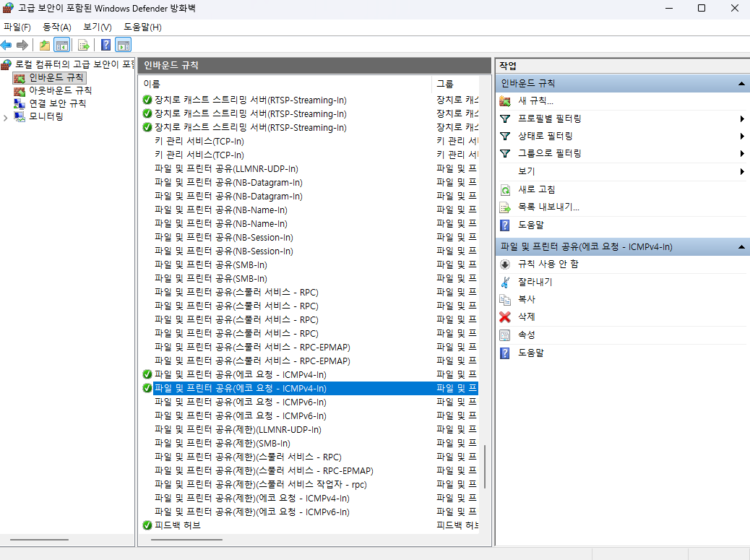Open the 동작(A) menu

pyautogui.click(x=57, y=27)
